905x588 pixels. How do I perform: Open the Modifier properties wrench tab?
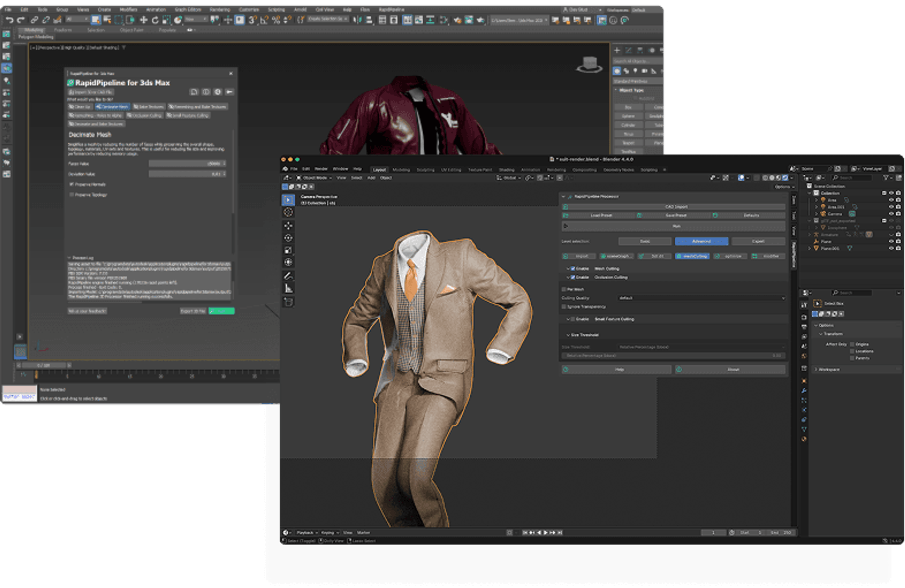coord(804,390)
